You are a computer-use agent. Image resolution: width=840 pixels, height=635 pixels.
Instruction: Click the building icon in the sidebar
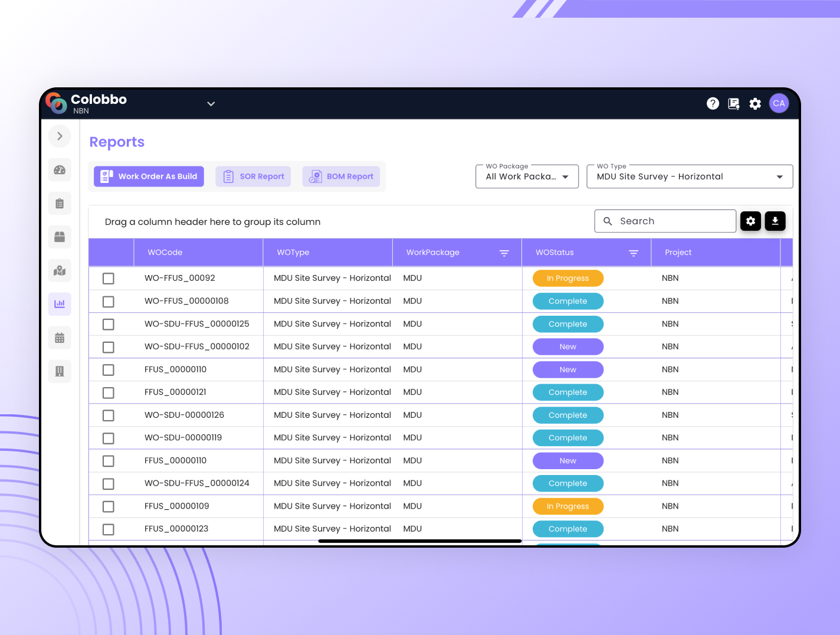pyautogui.click(x=60, y=372)
